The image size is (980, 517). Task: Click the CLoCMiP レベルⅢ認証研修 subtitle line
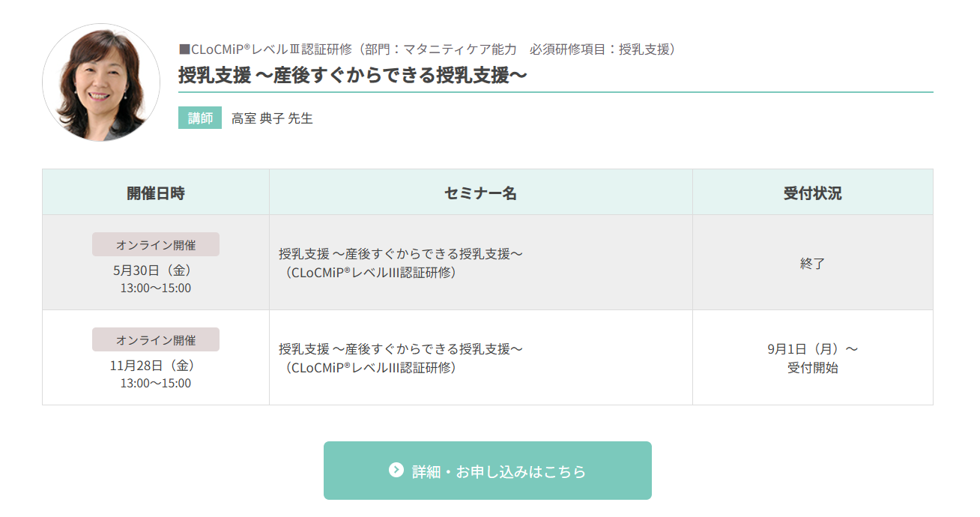429,49
